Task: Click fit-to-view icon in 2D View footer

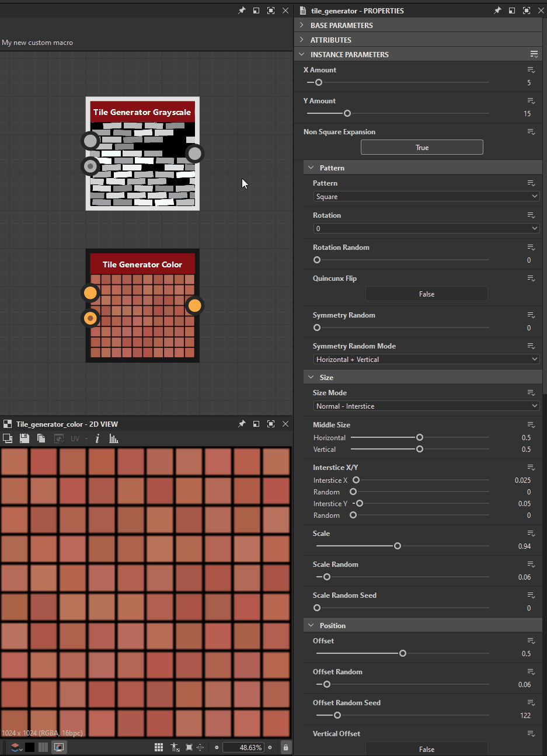Action: pos(189,747)
